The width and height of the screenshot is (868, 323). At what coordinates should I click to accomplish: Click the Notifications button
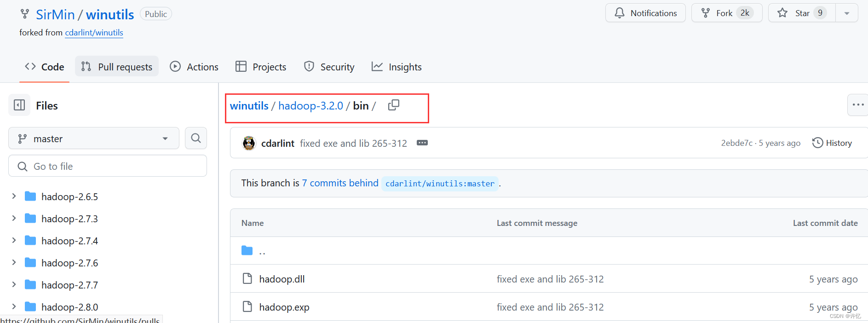(645, 13)
